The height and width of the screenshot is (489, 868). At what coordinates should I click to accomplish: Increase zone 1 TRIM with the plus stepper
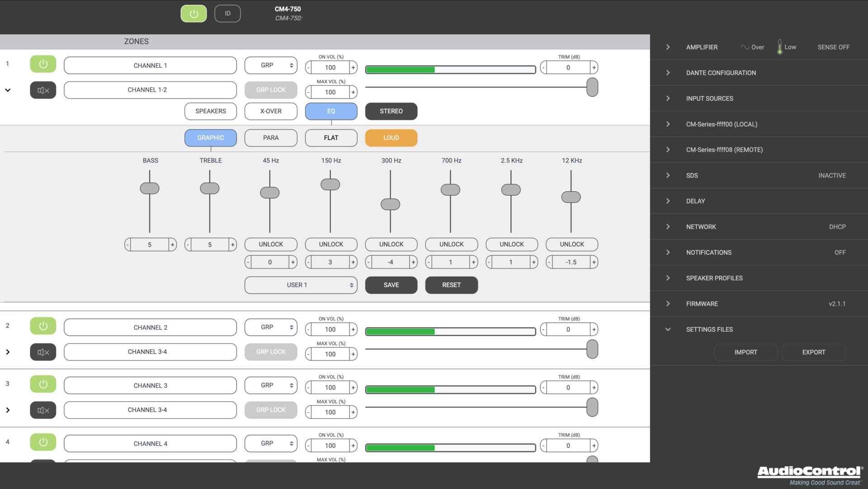(594, 68)
